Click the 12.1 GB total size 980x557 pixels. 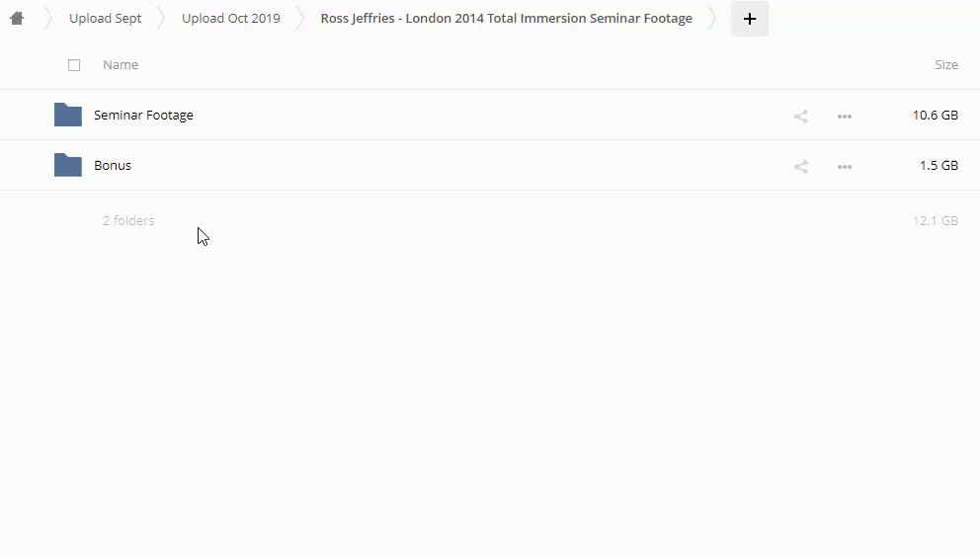click(935, 221)
